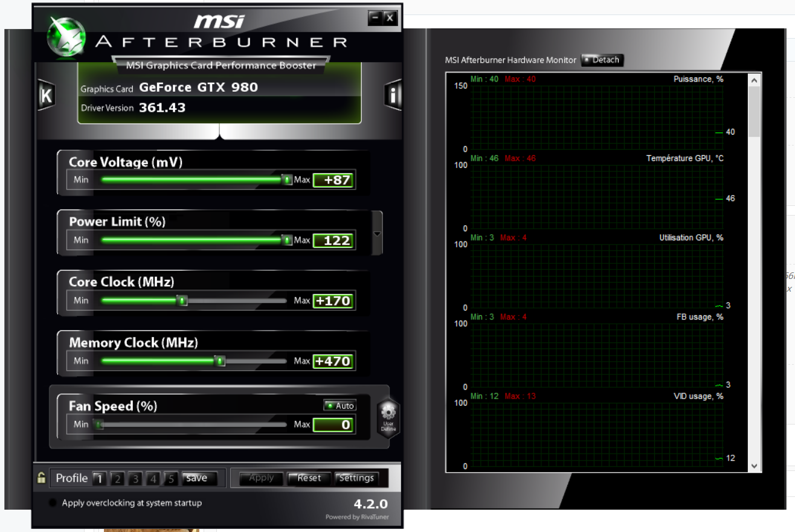Screen dimensions: 795x532
Task: Toggle the fan speed Auto button
Action: pos(340,406)
